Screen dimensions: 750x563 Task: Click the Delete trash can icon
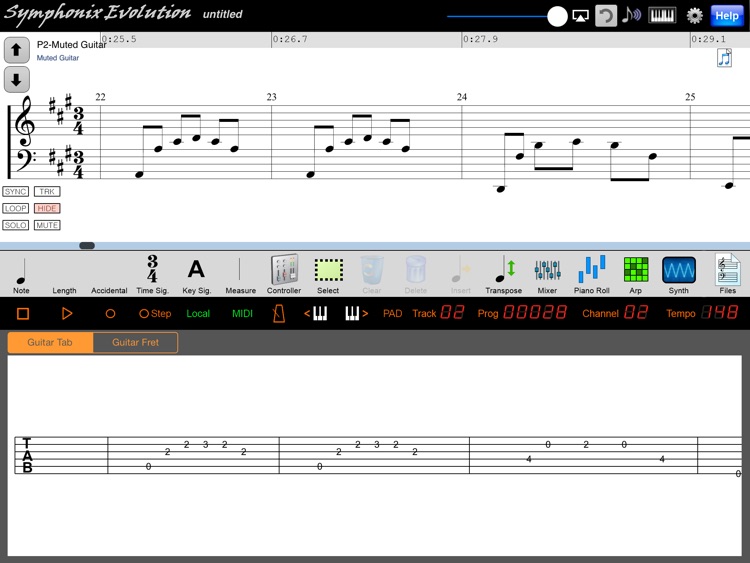(416, 275)
